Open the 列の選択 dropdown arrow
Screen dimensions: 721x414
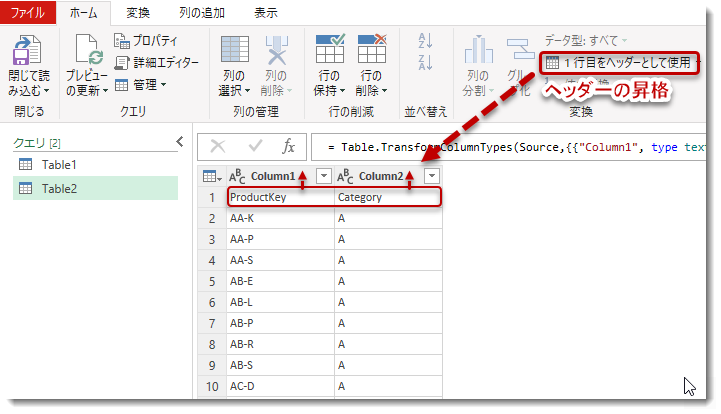[247, 91]
